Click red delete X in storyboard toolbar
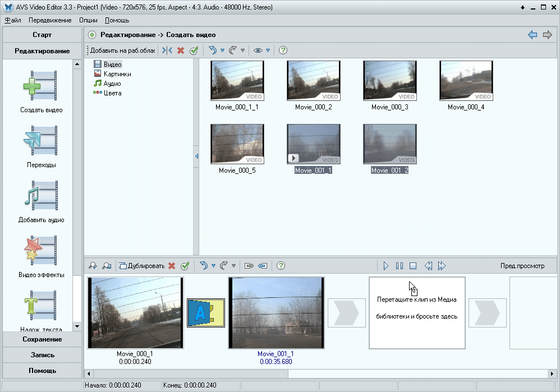Viewport: 560px width, 392px height. coord(172,266)
